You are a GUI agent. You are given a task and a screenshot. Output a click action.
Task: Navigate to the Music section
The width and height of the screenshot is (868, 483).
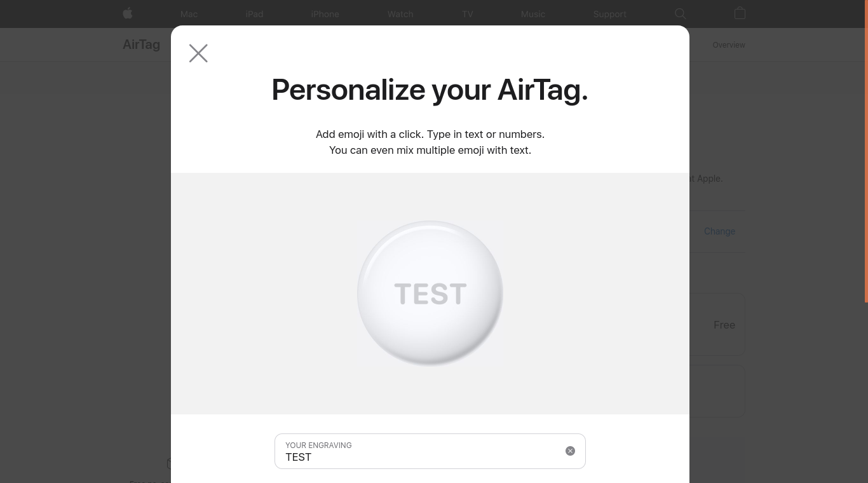point(532,14)
